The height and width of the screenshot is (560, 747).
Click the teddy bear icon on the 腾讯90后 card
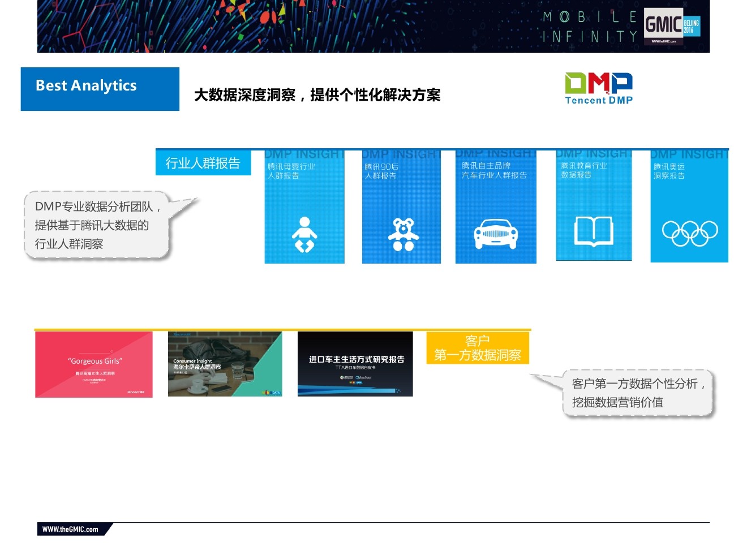tap(403, 235)
